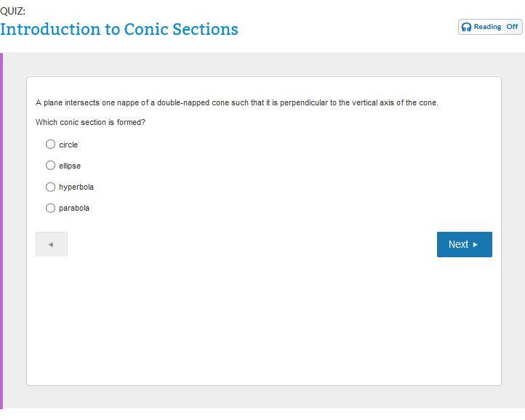Click the 'QUIZ:' label
Image resolution: width=525 pixels, height=420 pixels.
[13, 11]
